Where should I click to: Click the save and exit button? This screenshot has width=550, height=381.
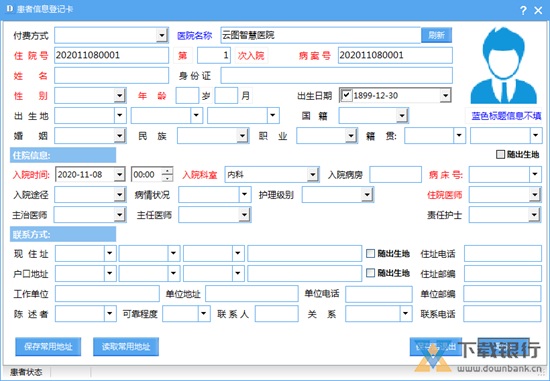(436, 347)
